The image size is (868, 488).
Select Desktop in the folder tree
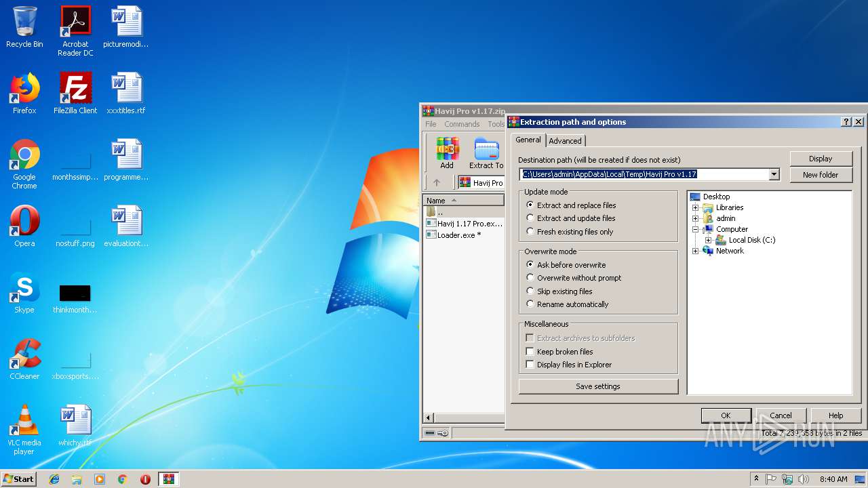coord(716,197)
